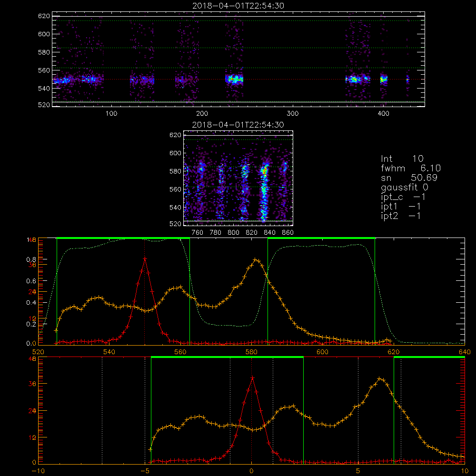Select the 'ipt_c -1' readout text
Screen dimensions: 476x476
point(403,197)
